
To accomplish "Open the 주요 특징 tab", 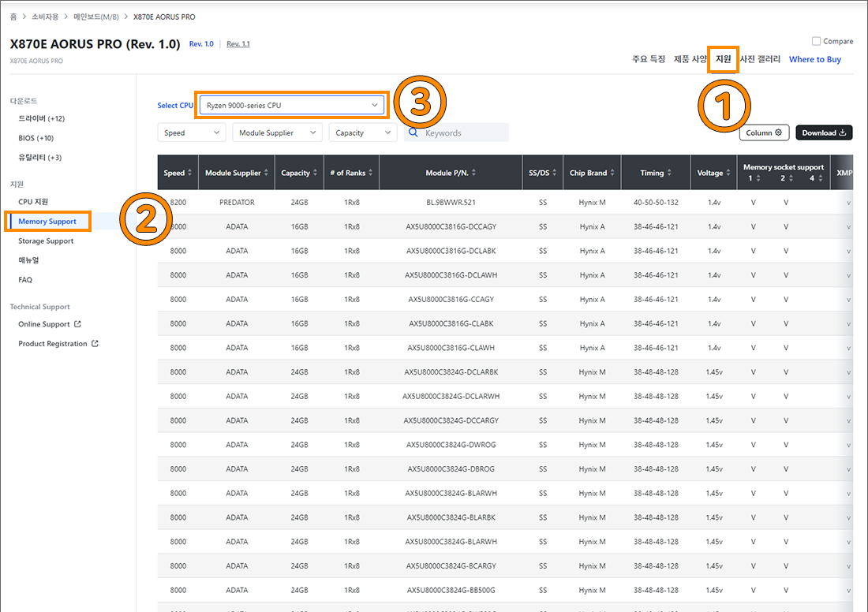I will 649,59.
